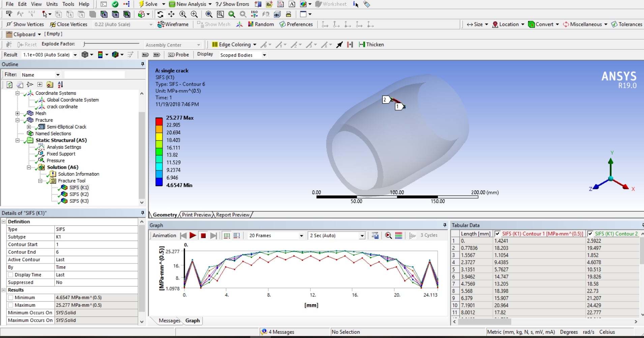Click the Show Vertices button
This screenshot has height=338, width=644.
(25, 24)
